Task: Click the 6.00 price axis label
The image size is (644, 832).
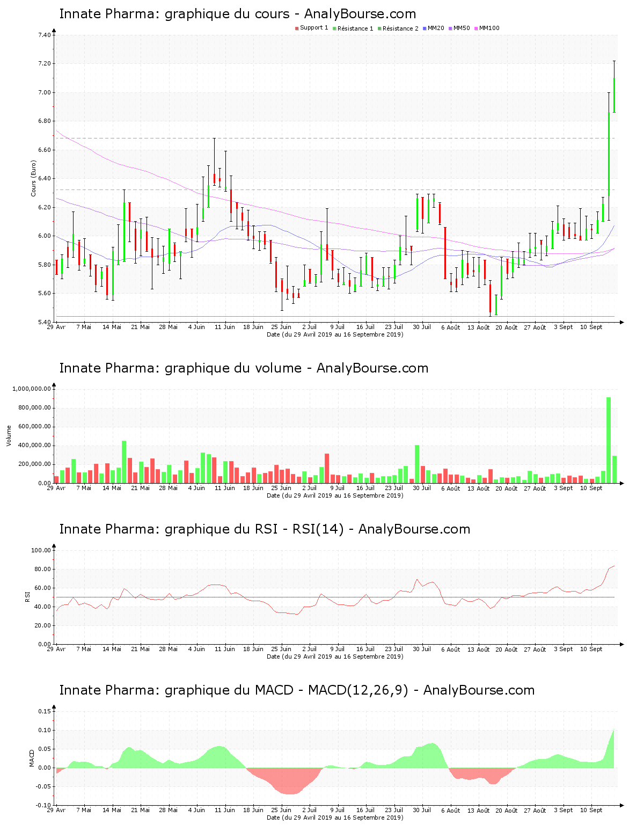Action: tap(45, 236)
